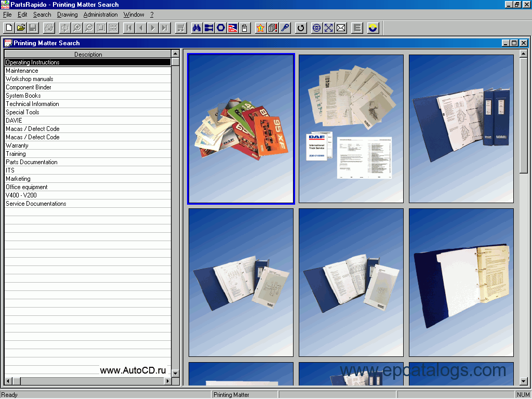Go to the next record arrow
The width and height of the screenshot is (532, 399).
(153, 28)
